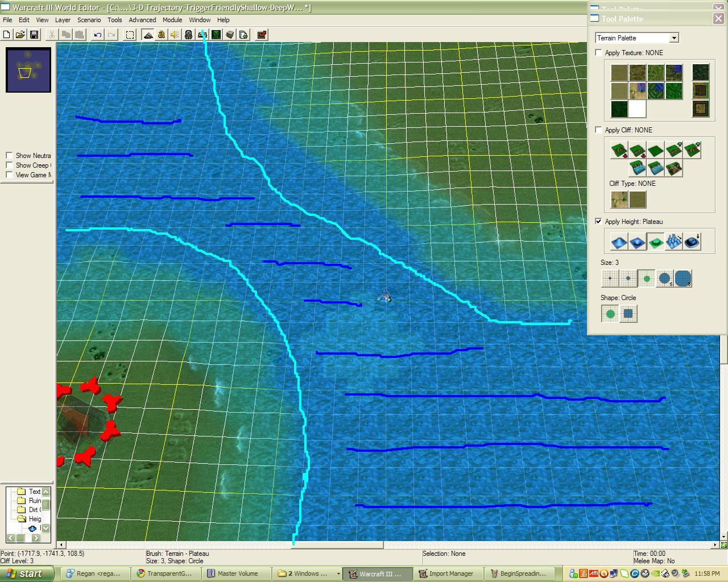Viewport: 728px width, 582px height.
Task: Select the Plateau height brush tool
Action: click(x=655, y=242)
